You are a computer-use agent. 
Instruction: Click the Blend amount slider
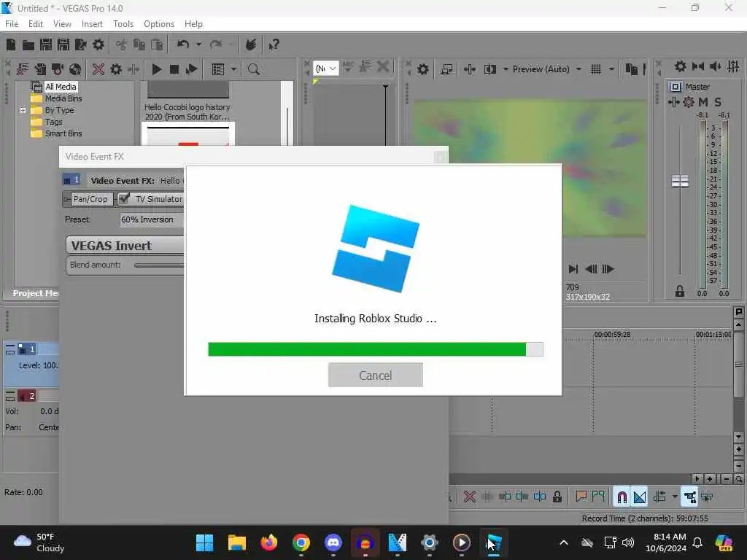coord(158,265)
